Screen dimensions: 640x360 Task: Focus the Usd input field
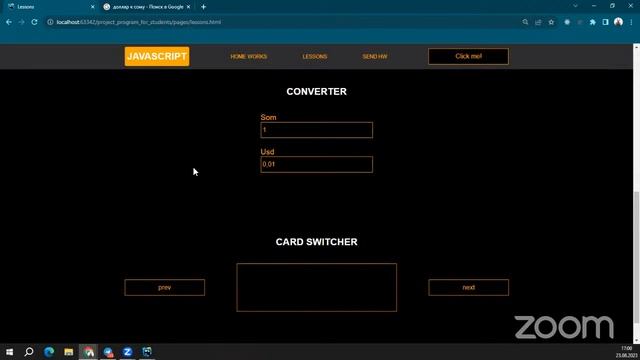316,164
